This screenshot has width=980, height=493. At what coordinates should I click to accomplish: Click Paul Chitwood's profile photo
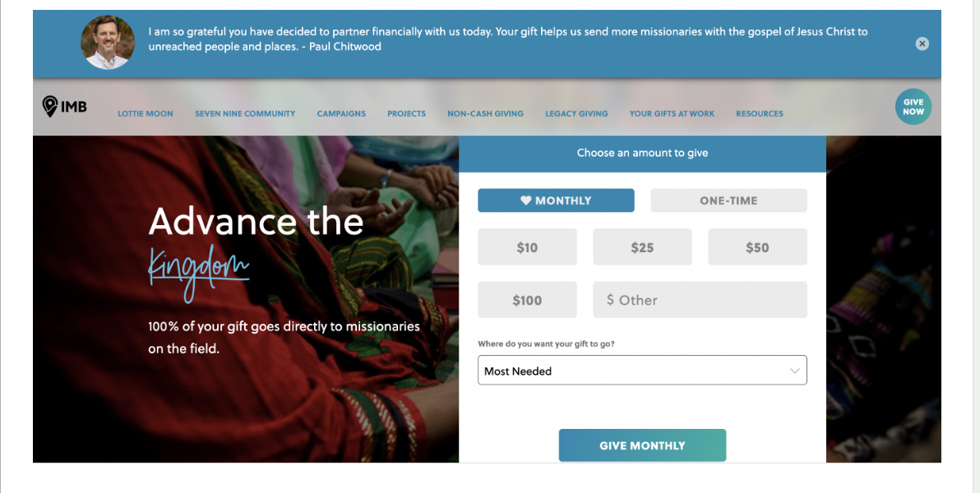pyautogui.click(x=107, y=42)
